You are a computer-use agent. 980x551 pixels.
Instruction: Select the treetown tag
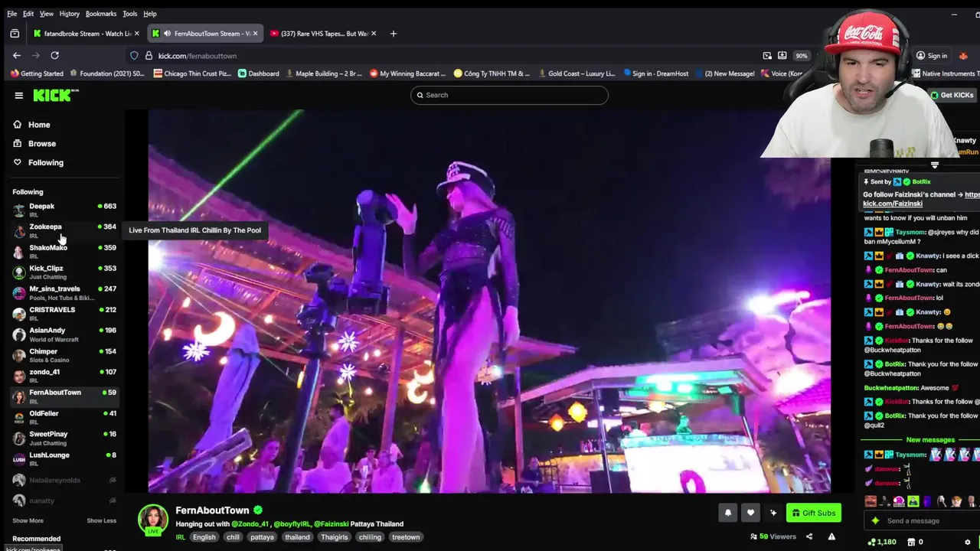click(x=406, y=537)
